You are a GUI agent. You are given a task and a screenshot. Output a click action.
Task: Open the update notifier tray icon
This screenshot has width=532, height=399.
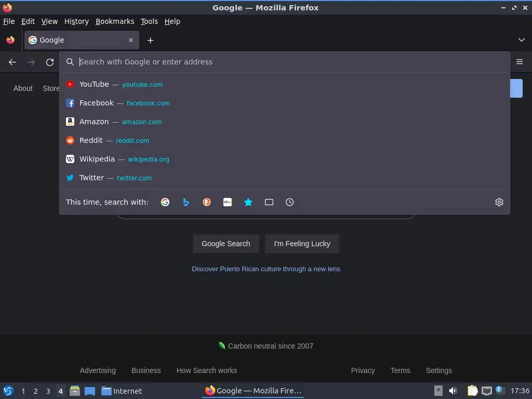pyautogui.click(x=499, y=390)
